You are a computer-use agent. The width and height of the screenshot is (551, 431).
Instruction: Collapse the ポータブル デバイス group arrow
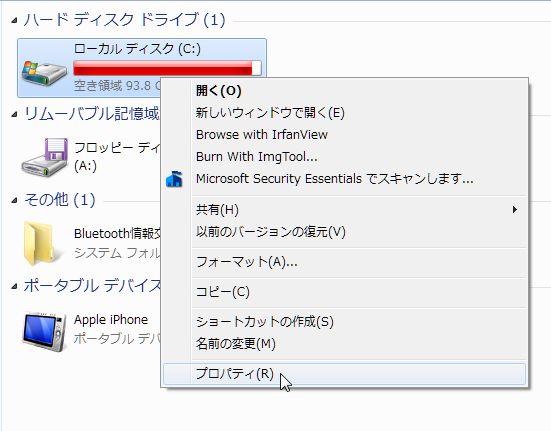[14, 286]
